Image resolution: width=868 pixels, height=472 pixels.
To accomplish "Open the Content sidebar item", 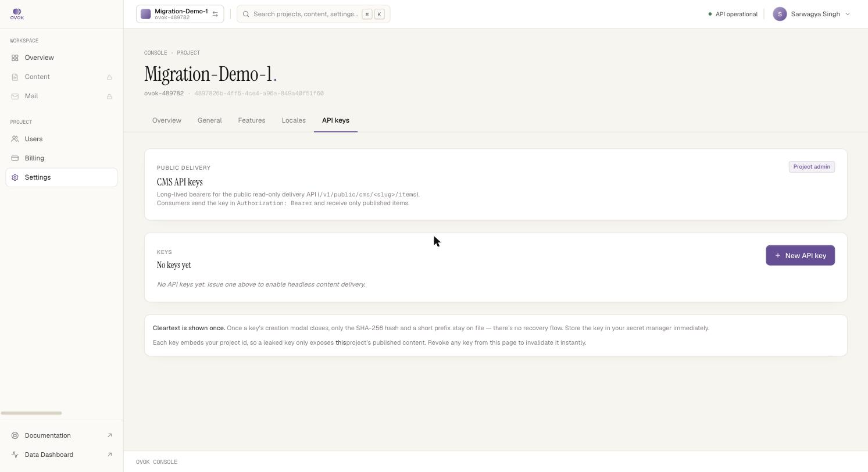I will coord(62,77).
